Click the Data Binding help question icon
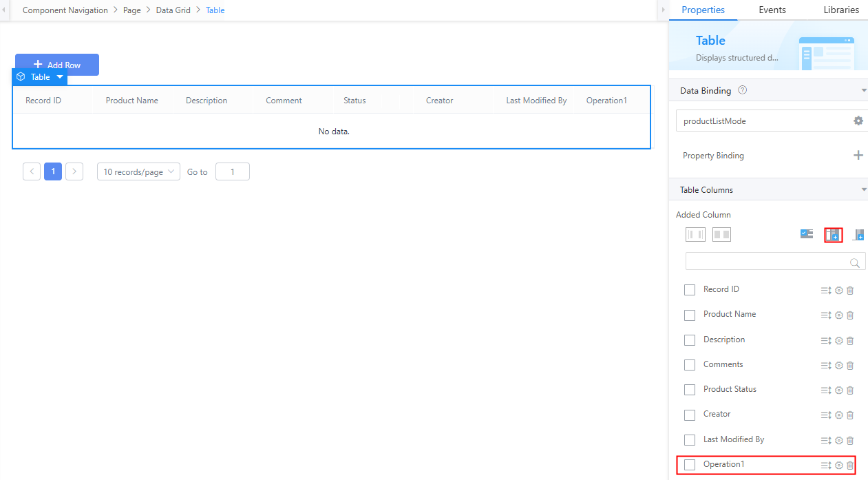The height and width of the screenshot is (480, 868). pyautogui.click(x=742, y=90)
